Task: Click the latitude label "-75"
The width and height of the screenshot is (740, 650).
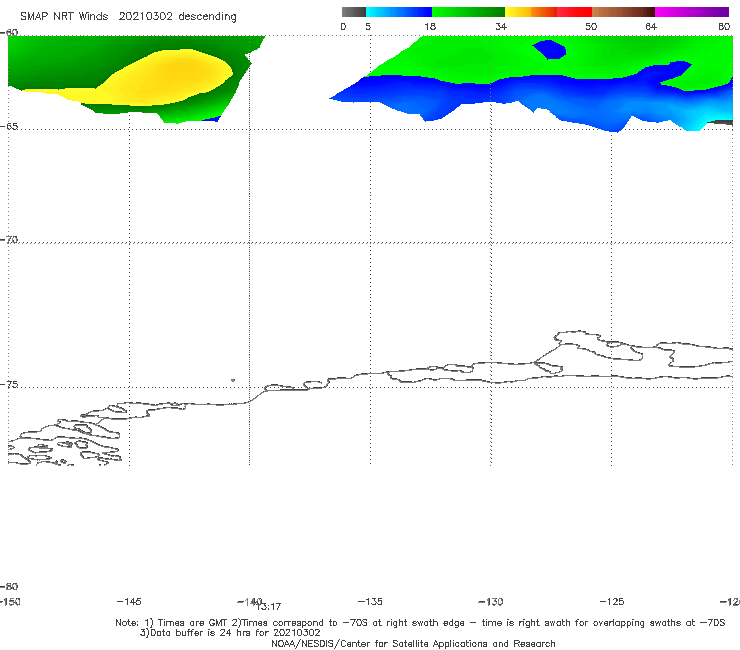Action: (x=9, y=385)
